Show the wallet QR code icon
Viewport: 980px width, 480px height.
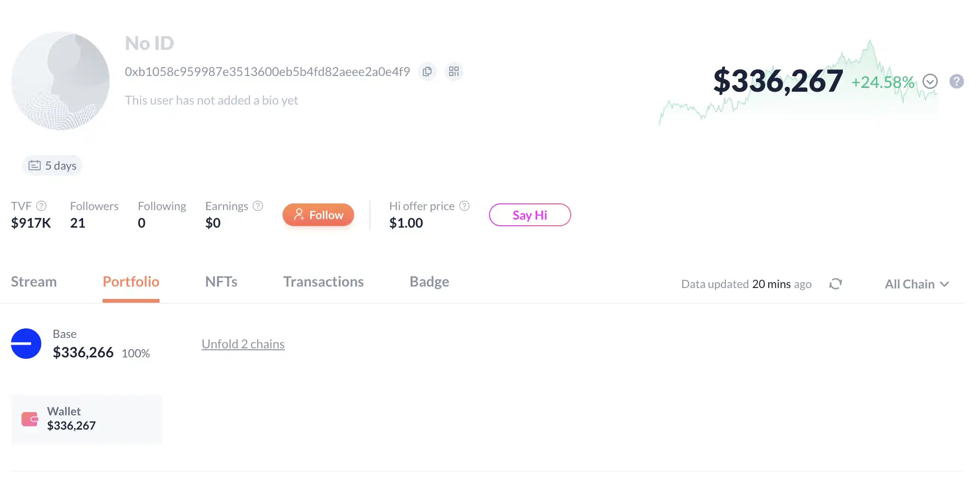coord(454,71)
